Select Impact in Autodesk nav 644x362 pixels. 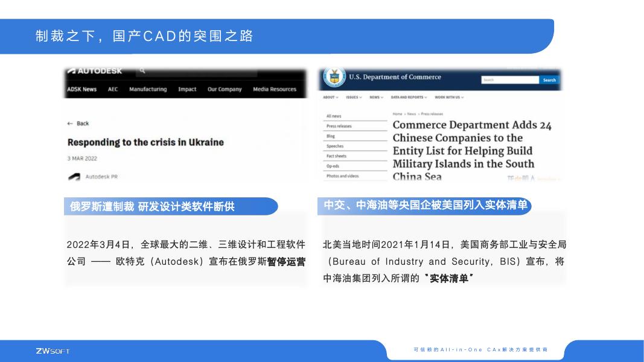click(187, 89)
